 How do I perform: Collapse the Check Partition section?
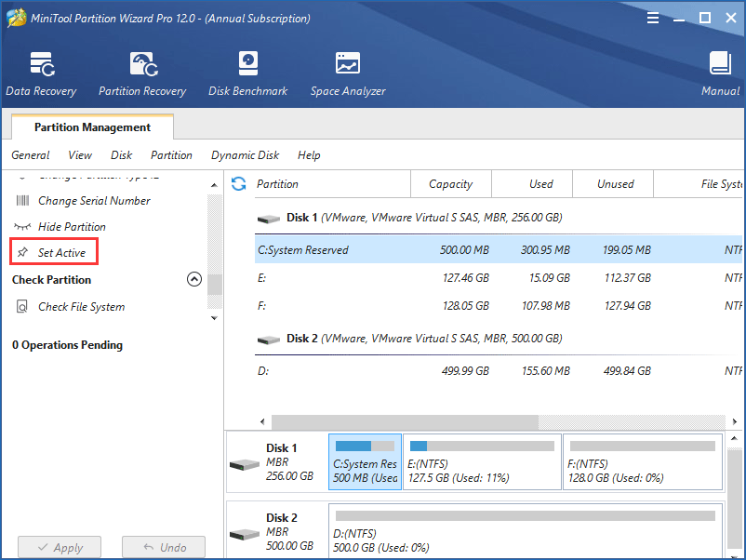tap(194, 279)
